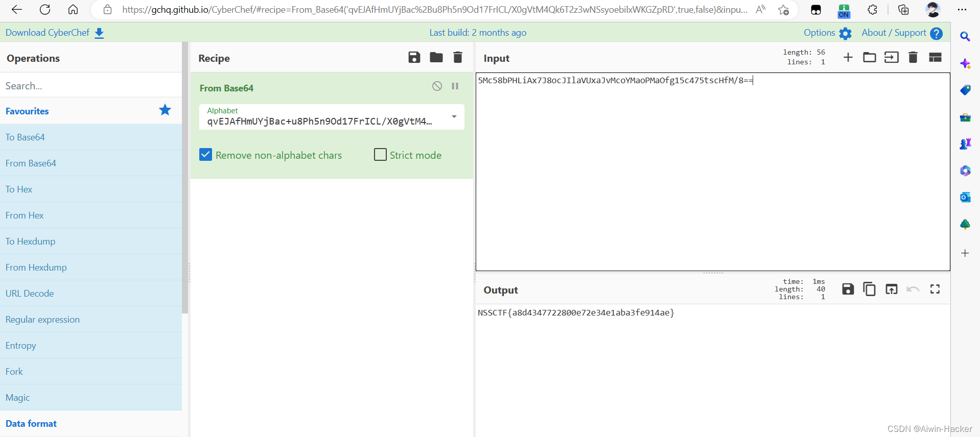980x437 pixels.
Task: Open browser Settings and more menu
Action: 962,9
